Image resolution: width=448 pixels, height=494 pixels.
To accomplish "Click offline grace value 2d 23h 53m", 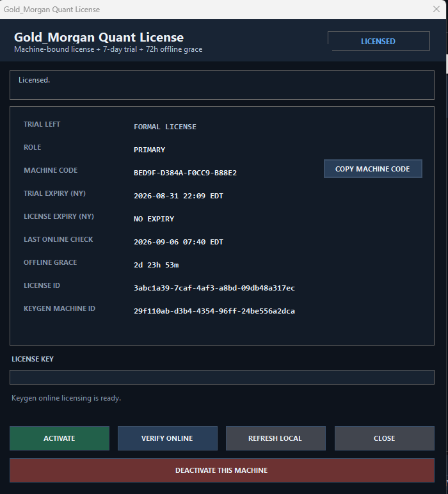I will click(x=156, y=265).
